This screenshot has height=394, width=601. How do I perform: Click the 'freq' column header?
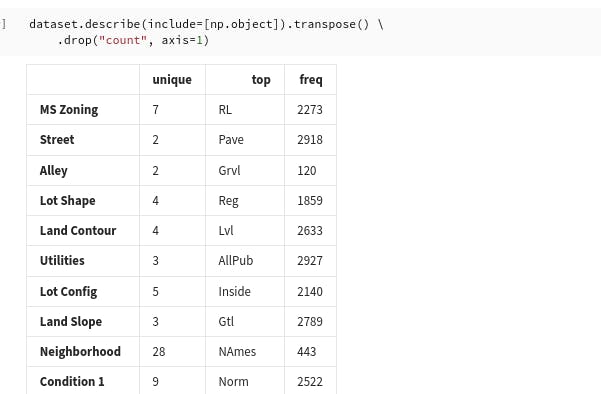[311, 80]
